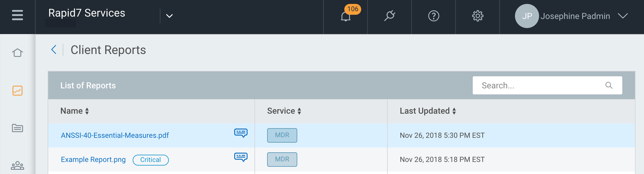This screenshot has height=174, width=644.
Task: Open the hamburger navigation menu
Action: pyautogui.click(x=17, y=15)
